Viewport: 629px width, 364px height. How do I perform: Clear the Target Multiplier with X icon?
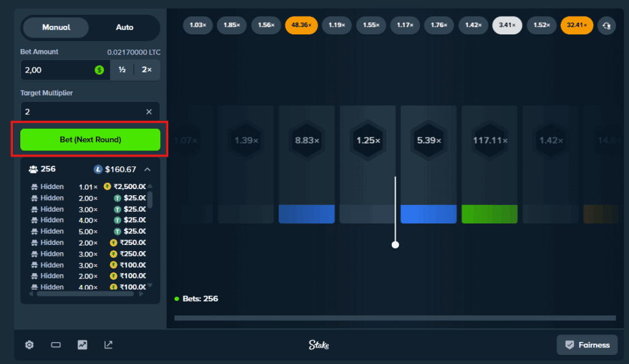tap(149, 112)
